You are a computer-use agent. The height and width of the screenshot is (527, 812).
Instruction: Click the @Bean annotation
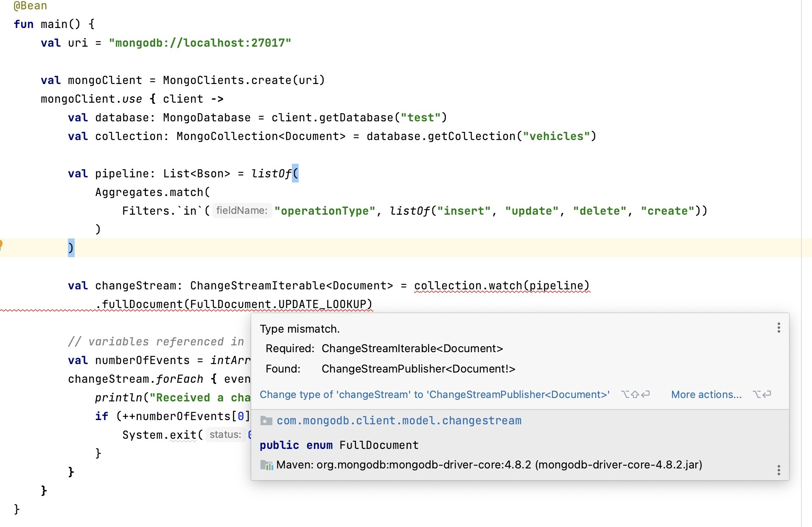point(30,6)
